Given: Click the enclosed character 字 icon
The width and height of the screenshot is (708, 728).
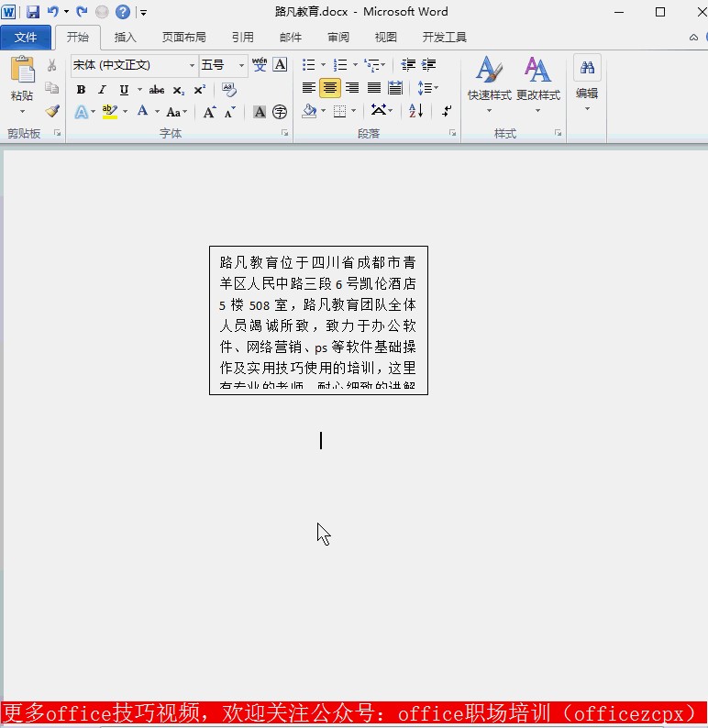Looking at the screenshot, I should pos(280,112).
